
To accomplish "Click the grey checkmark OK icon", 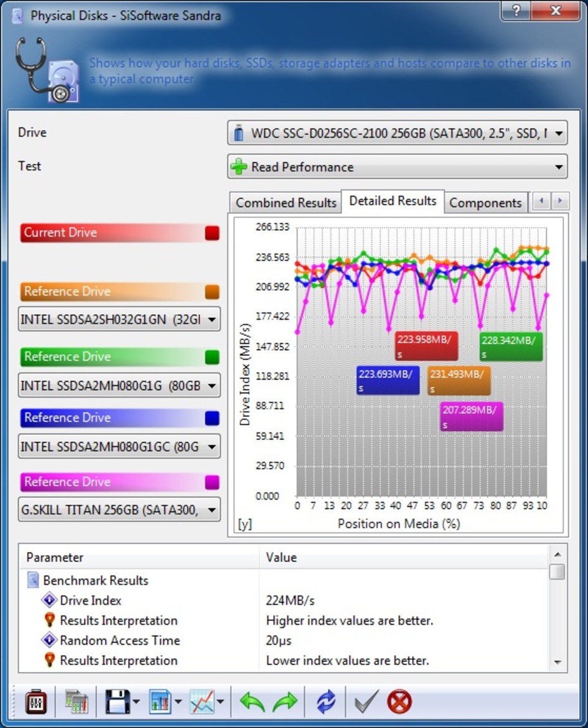I will tap(366, 702).
